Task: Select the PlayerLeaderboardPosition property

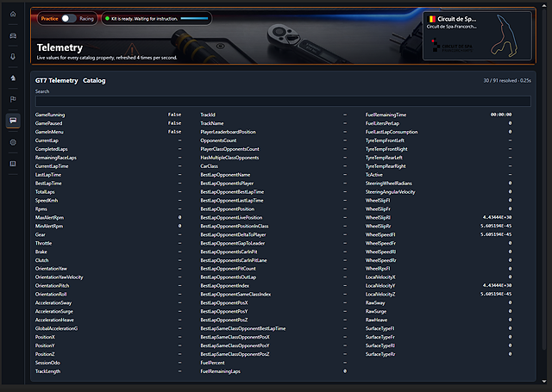Action: coord(228,132)
